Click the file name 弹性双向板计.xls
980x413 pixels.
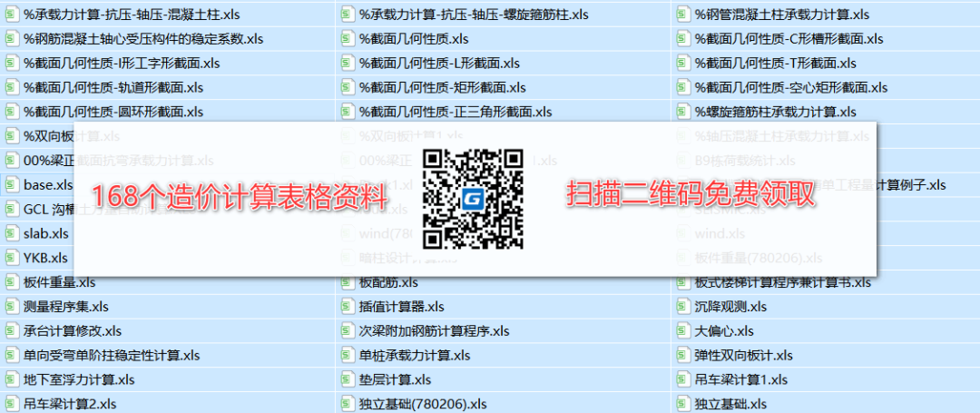(744, 356)
